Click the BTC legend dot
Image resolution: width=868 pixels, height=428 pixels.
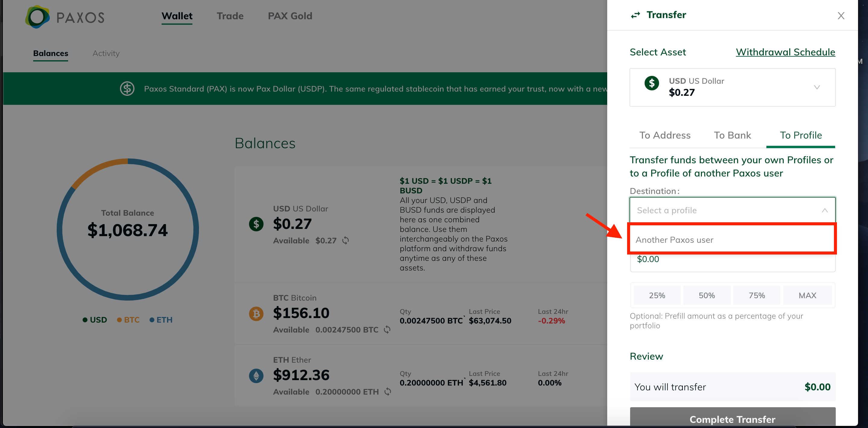[x=119, y=320]
